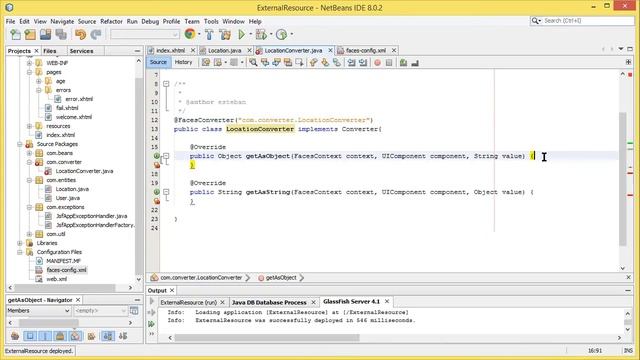
Task: Toggle Rectangular Selection icon in editor toolbar
Action: [x=299, y=62]
